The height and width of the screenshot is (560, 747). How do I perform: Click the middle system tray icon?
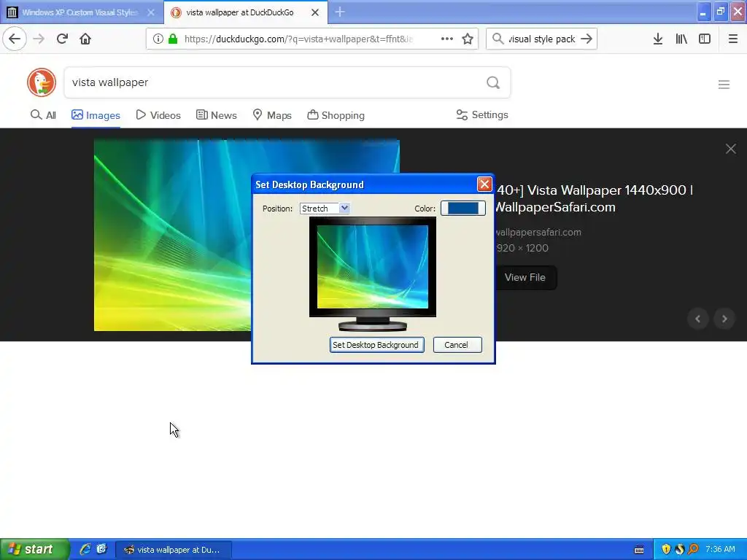click(680, 549)
